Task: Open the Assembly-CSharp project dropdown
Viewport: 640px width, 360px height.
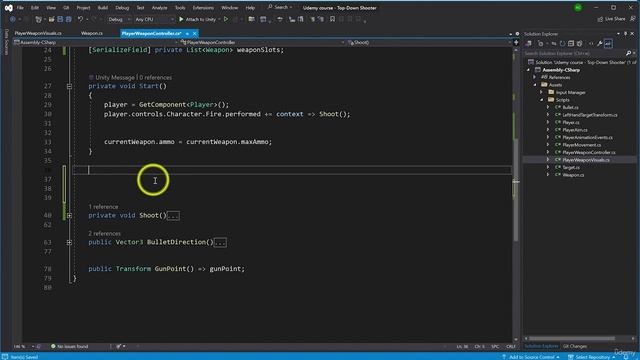Action: coord(96,42)
